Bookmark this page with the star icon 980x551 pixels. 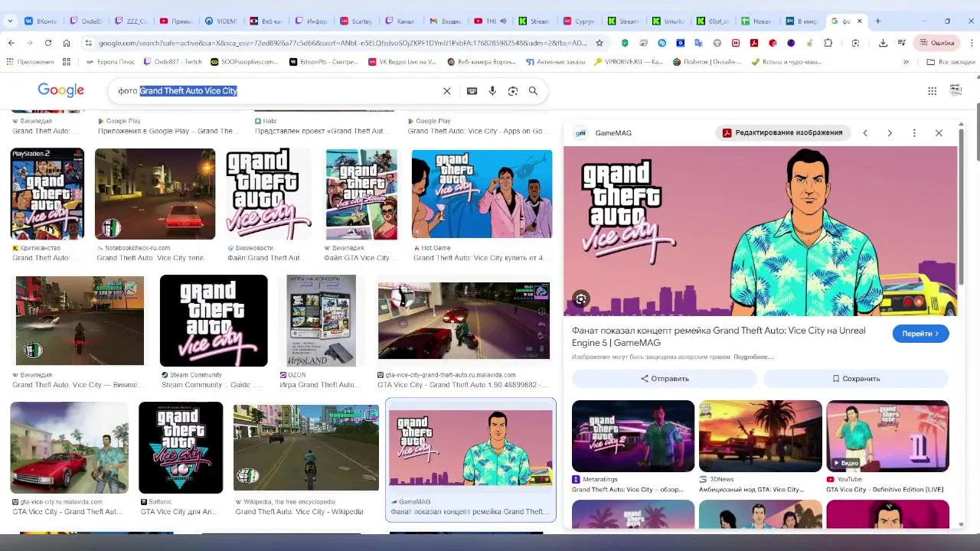coord(599,43)
